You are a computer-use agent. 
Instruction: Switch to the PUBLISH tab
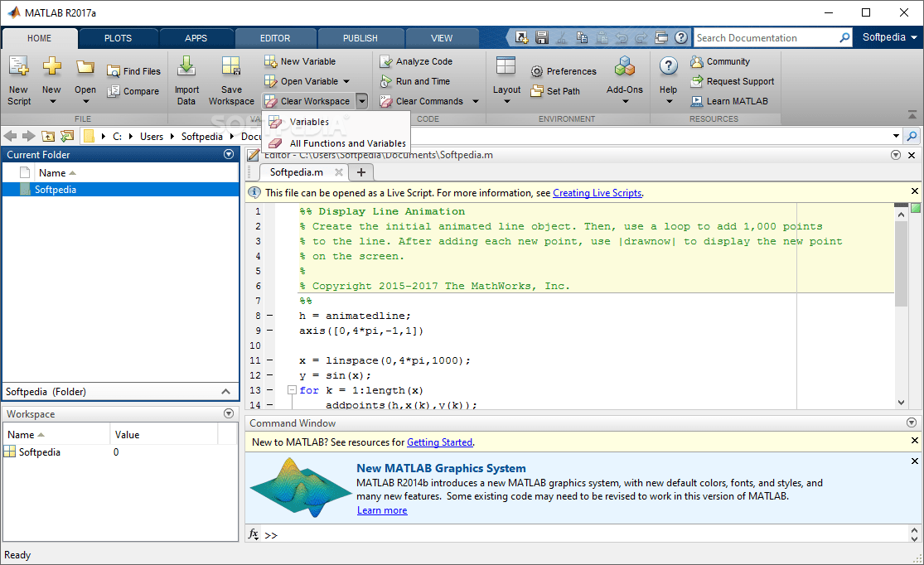click(360, 38)
